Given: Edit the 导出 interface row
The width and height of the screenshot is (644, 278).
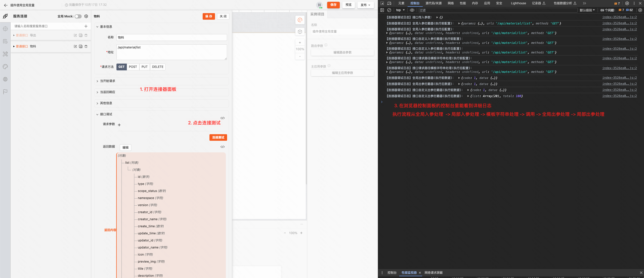Looking at the screenshot, I should [75, 35].
